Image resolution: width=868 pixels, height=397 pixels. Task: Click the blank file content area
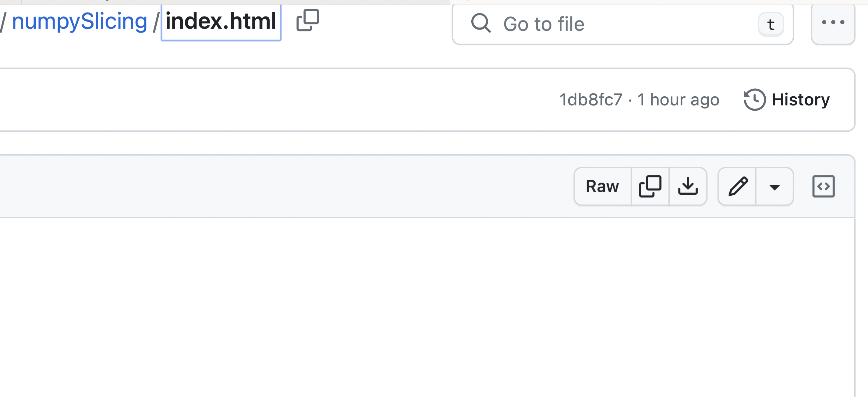[427, 307]
